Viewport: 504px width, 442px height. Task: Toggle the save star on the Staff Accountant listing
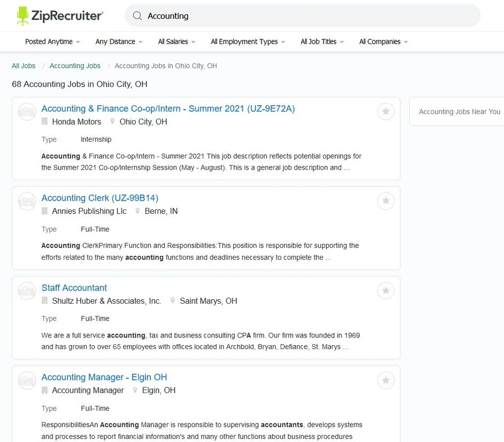tap(386, 291)
